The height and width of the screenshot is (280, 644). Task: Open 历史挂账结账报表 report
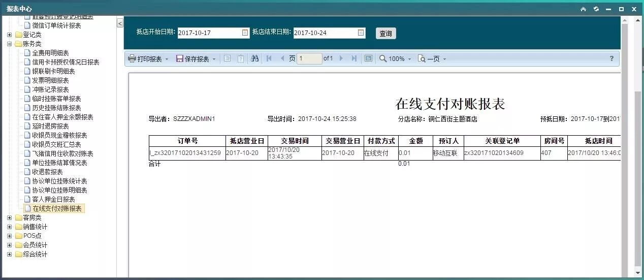[x=56, y=108]
